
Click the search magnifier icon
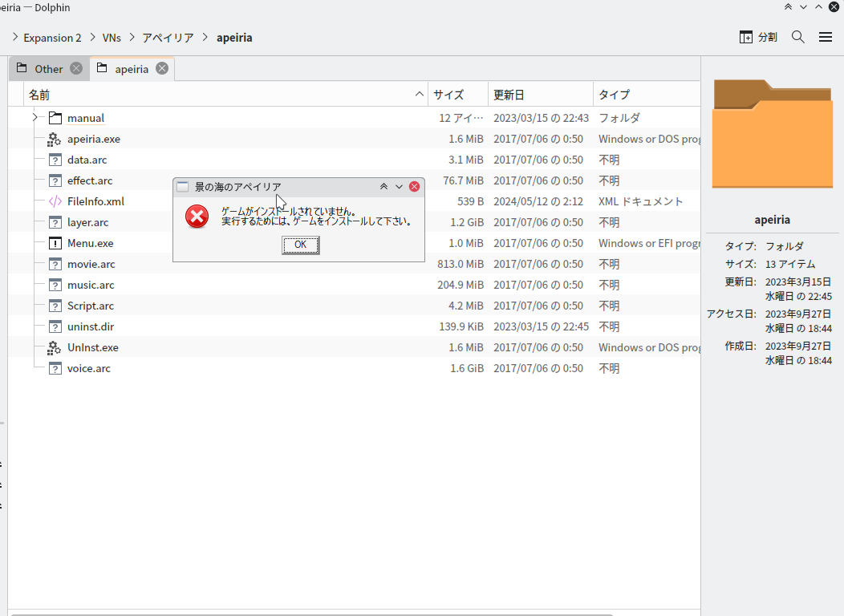click(797, 37)
